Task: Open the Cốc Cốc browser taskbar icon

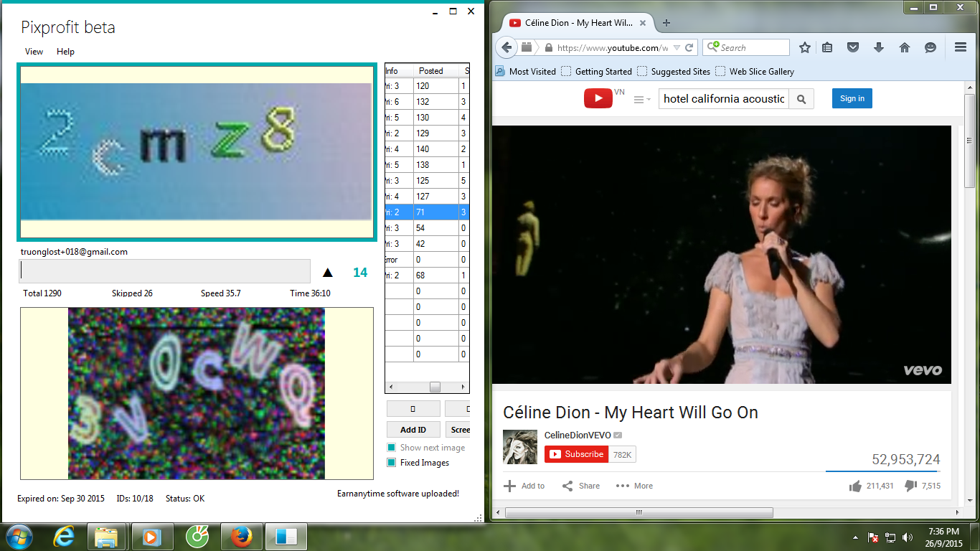Action: [196, 537]
